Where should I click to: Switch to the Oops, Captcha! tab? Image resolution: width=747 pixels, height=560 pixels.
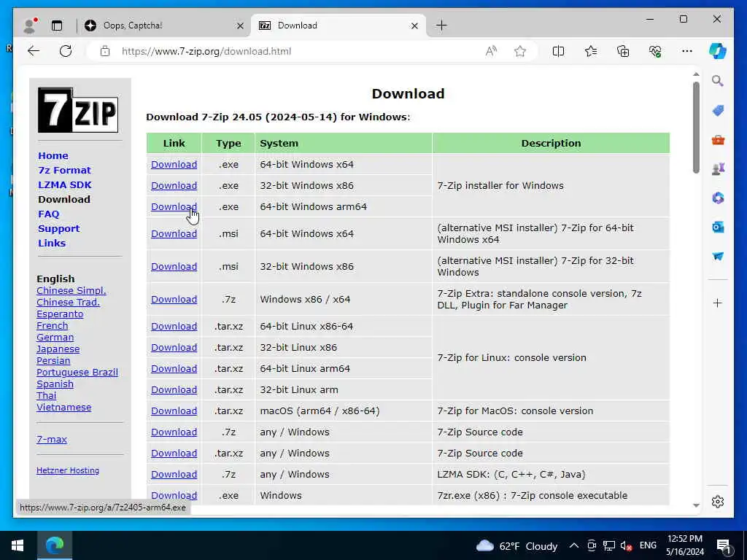(164, 26)
